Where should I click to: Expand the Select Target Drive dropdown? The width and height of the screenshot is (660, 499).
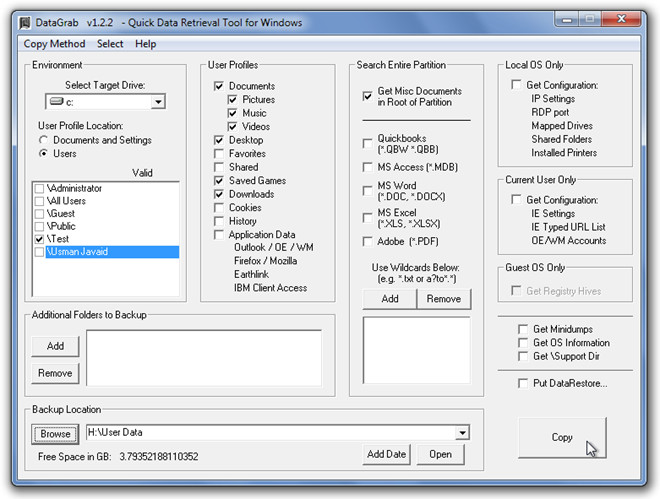pyautogui.click(x=158, y=102)
